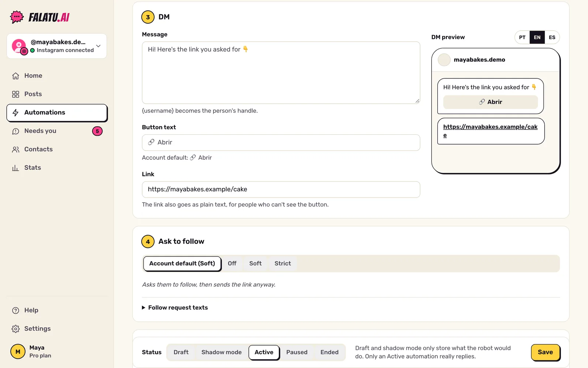This screenshot has height=368, width=588.
Task: Click the Stats bar chart icon
Action: [15, 168]
